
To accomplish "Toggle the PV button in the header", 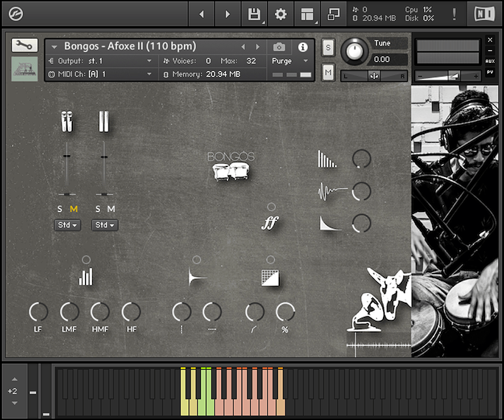I will tap(490, 72).
